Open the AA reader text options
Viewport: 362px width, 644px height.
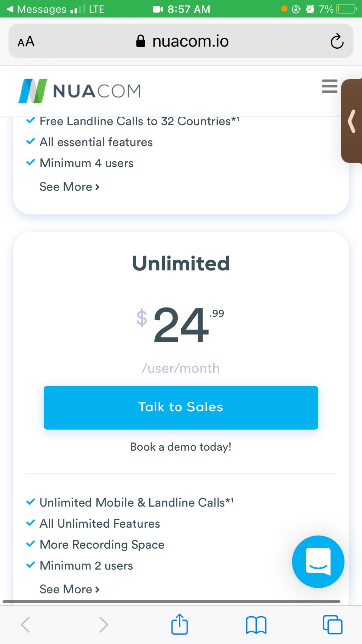tap(26, 41)
